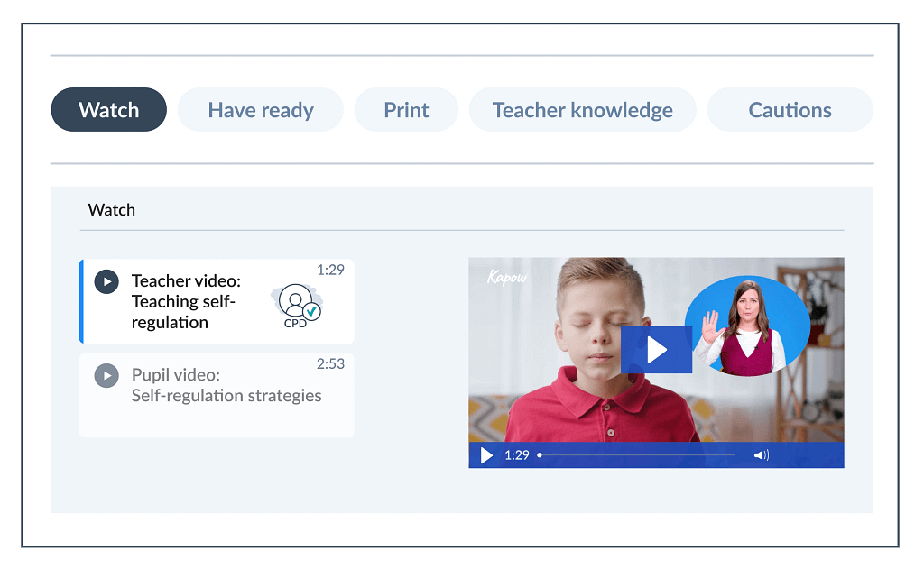
Task: Click the Watch section heading
Action: coord(112,210)
